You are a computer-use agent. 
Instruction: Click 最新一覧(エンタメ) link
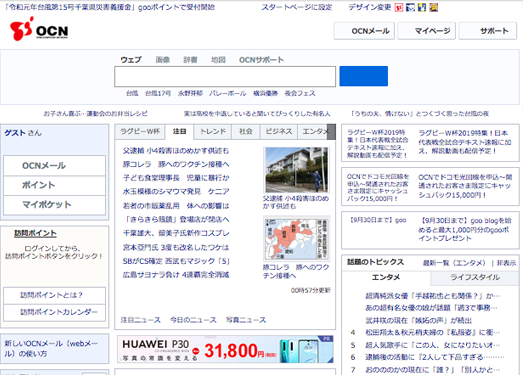454,263
